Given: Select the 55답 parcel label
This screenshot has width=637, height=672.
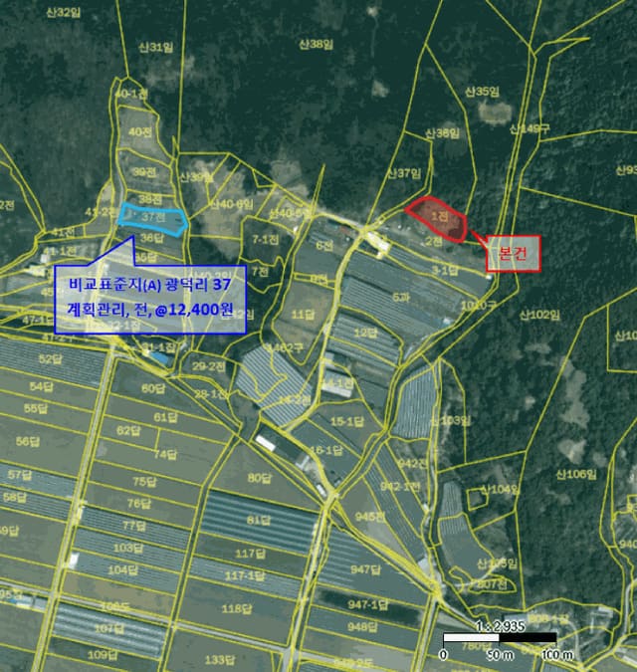Looking at the screenshot, I should [x=36, y=408].
